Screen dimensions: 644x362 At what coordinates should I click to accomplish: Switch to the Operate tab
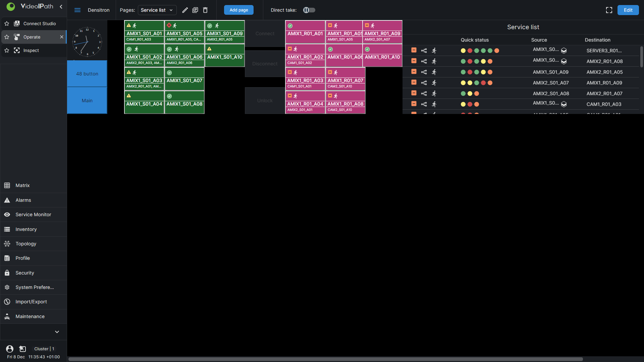coord(32,37)
